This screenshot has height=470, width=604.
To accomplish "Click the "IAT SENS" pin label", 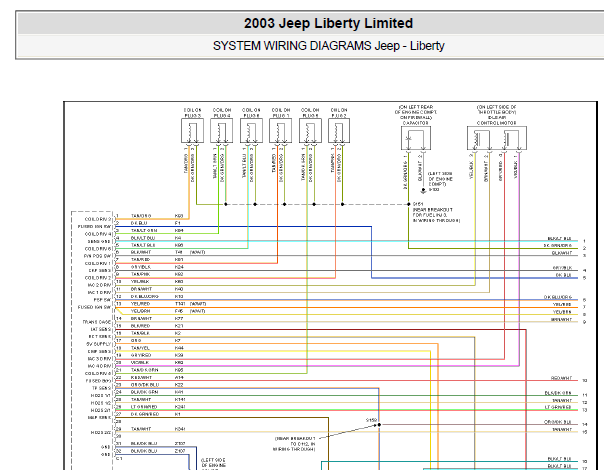I will coord(101,329).
